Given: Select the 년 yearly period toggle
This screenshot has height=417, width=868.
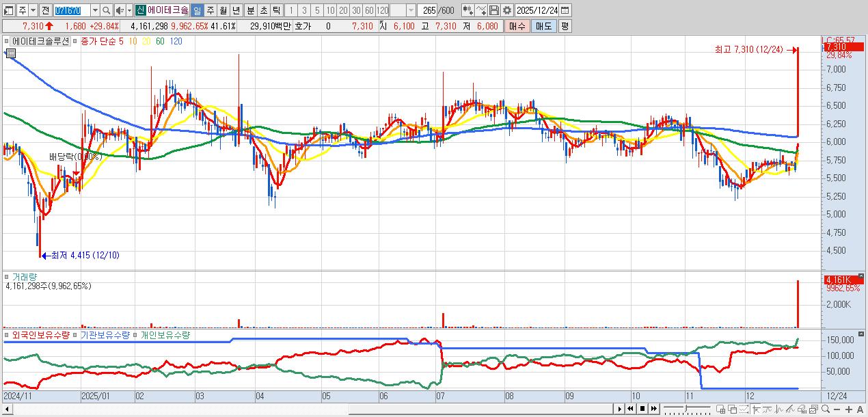Looking at the screenshot, I should coord(236,11).
